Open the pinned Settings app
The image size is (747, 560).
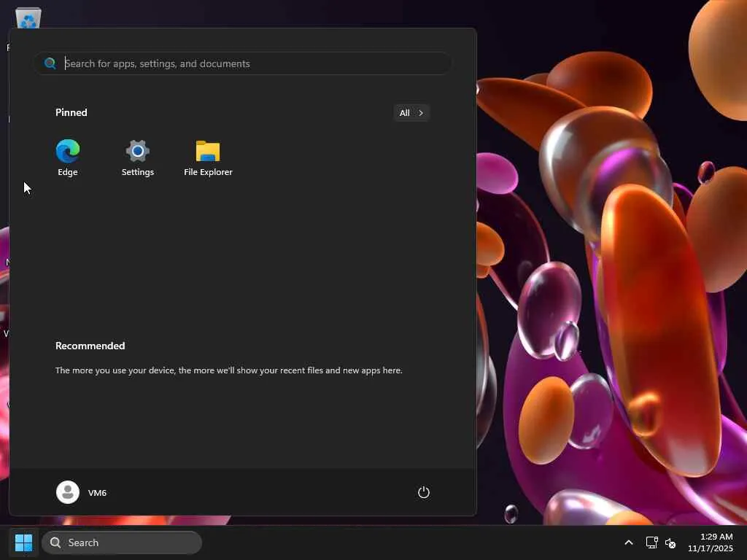pyautogui.click(x=138, y=158)
